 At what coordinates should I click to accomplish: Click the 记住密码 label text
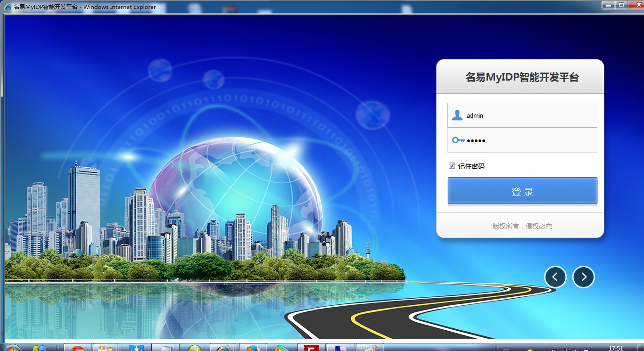point(471,166)
